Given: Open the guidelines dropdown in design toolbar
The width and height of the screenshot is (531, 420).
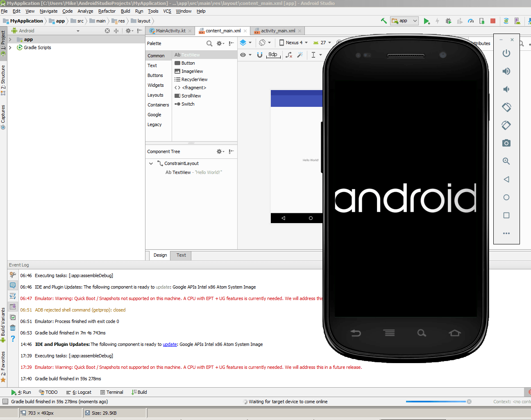Looking at the screenshot, I should [316, 55].
